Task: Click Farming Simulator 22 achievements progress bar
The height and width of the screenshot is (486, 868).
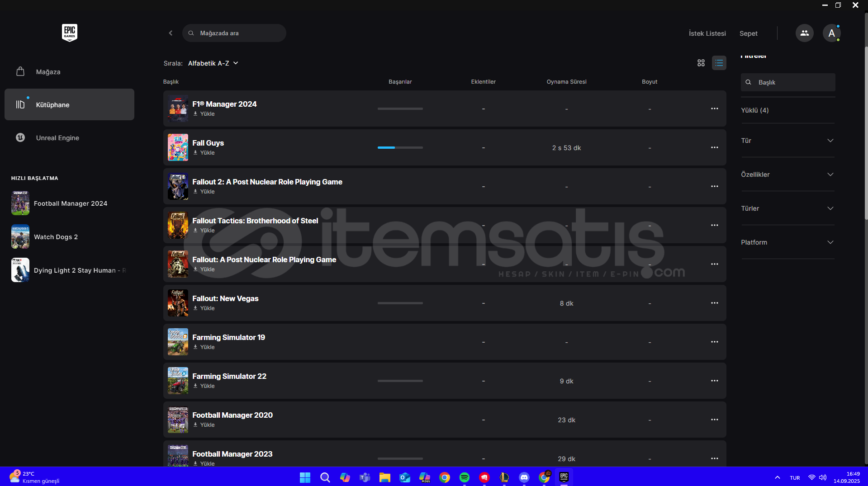Action: click(x=400, y=381)
